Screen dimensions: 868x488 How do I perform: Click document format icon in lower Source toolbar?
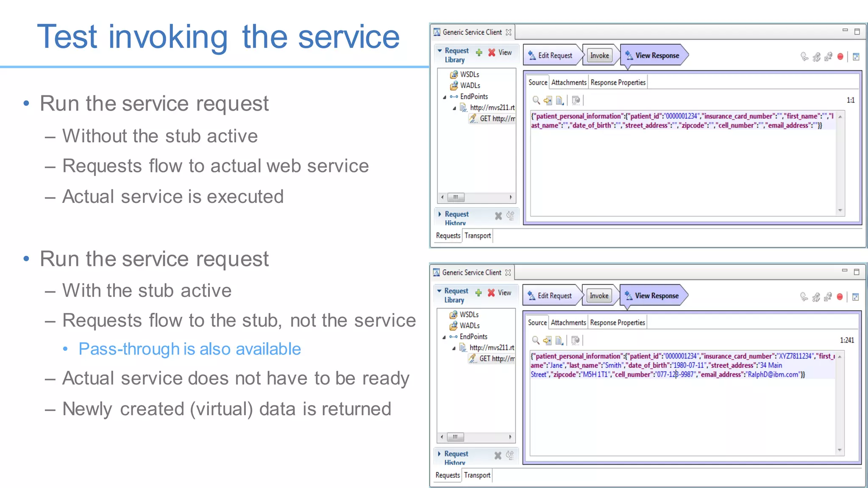[x=559, y=340]
